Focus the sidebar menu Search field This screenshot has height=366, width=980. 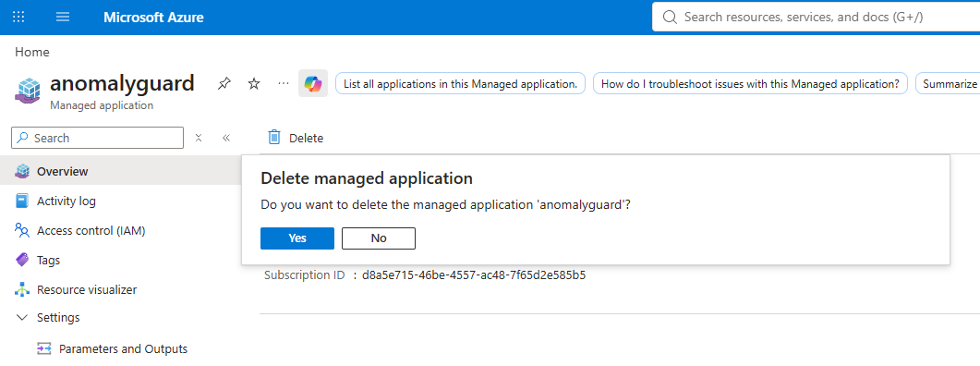point(98,139)
